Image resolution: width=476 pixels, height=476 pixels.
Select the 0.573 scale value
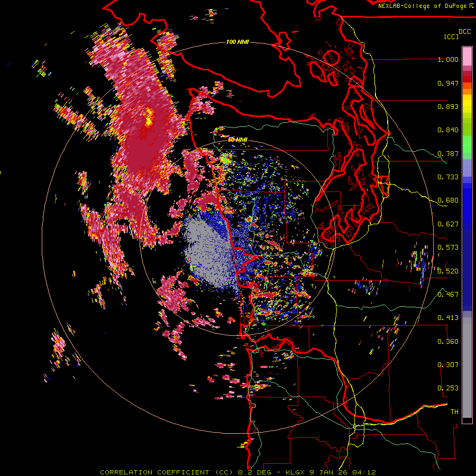(x=448, y=248)
